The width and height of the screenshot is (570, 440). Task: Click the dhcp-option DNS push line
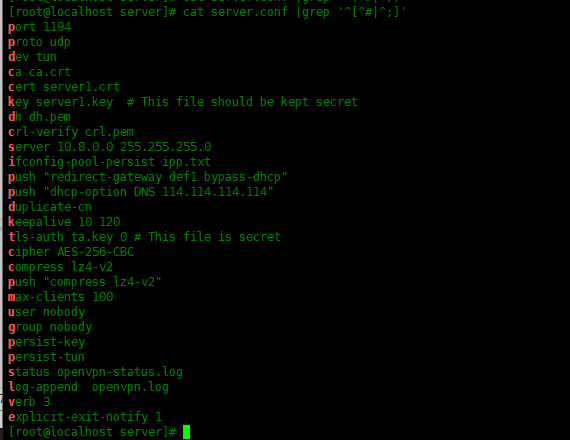(x=141, y=192)
